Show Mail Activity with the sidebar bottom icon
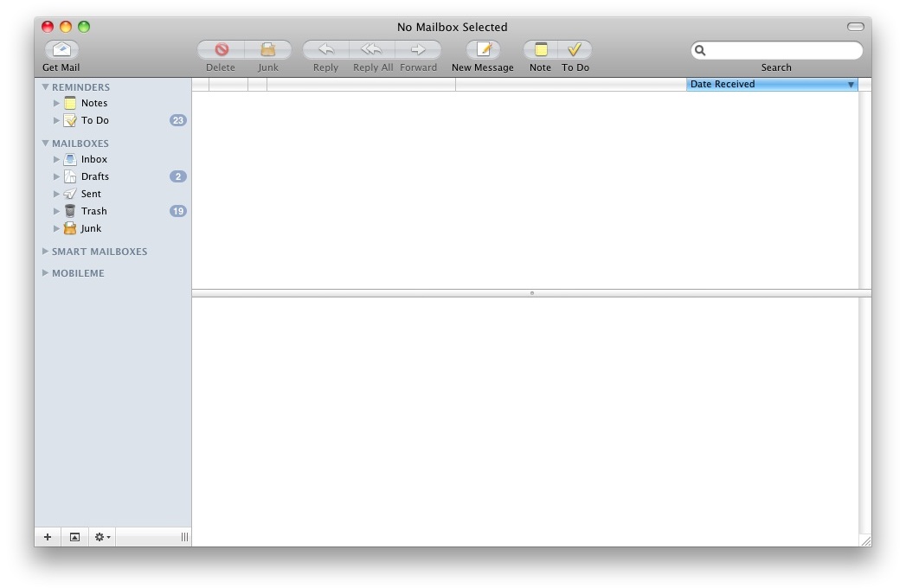The height and width of the screenshot is (588, 906). [74, 537]
